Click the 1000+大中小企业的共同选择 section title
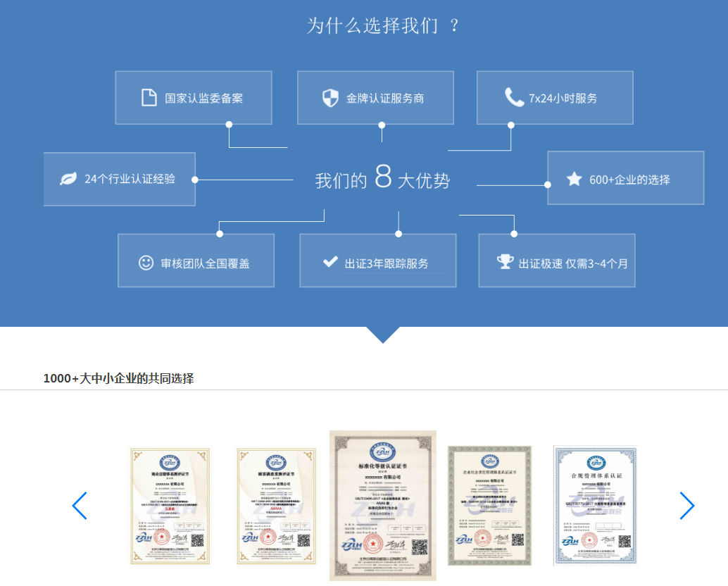Viewport: 728px width, 586px height. click(118, 378)
